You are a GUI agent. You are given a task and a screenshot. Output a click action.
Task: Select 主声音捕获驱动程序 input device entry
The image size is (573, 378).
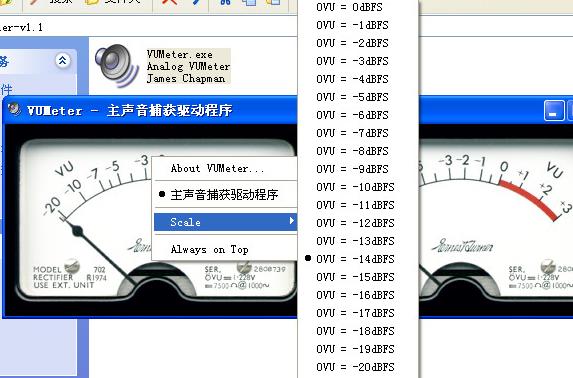(224, 194)
